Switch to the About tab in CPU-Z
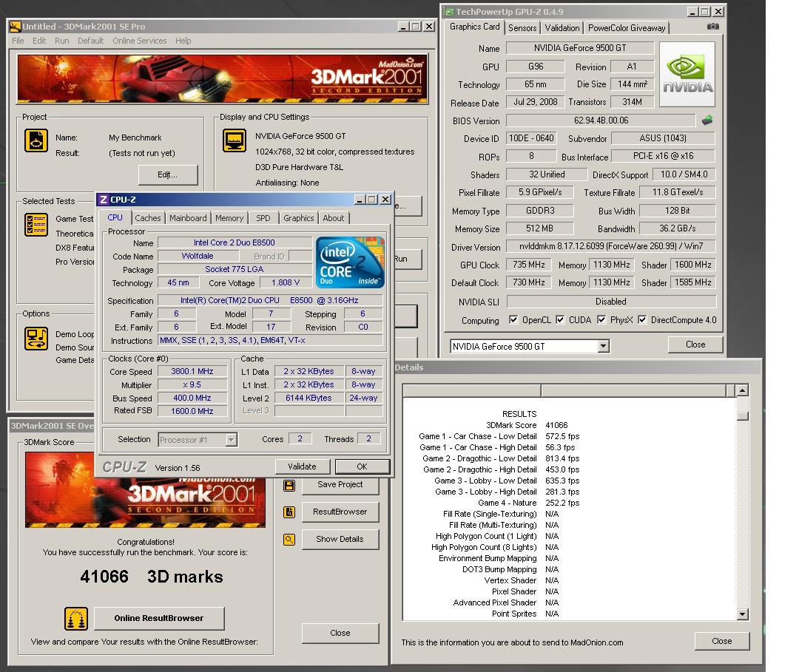 (334, 218)
